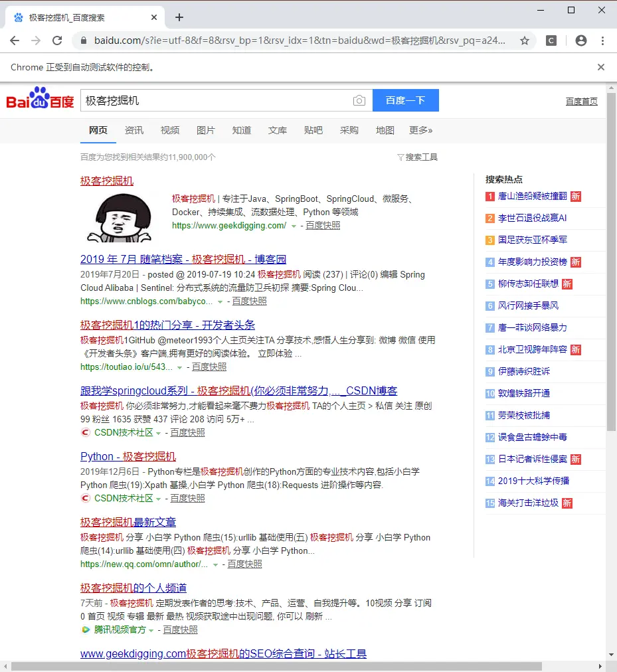Expand dropdown next to 腾讯视频官方
The width and height of the screenshot is (617, 672).
[x=151, y=630]
